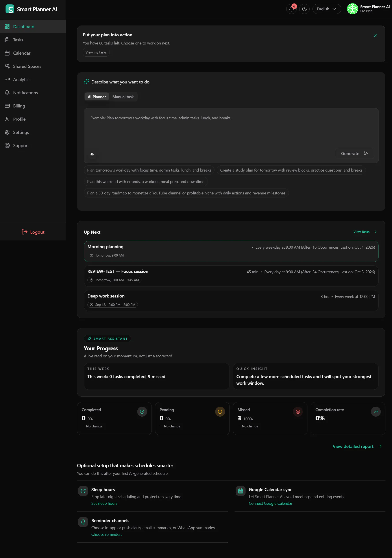
Task: Go to the Billing page
Action: tap(33, 106)
